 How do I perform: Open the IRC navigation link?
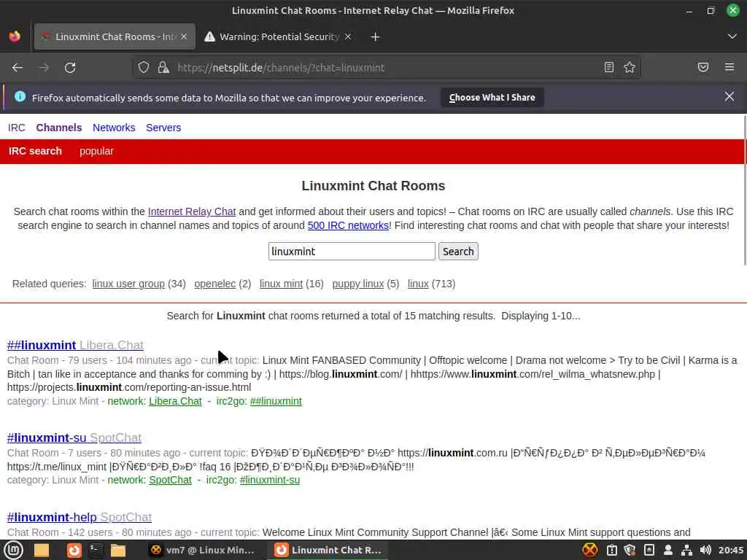(x=17, y=128)
